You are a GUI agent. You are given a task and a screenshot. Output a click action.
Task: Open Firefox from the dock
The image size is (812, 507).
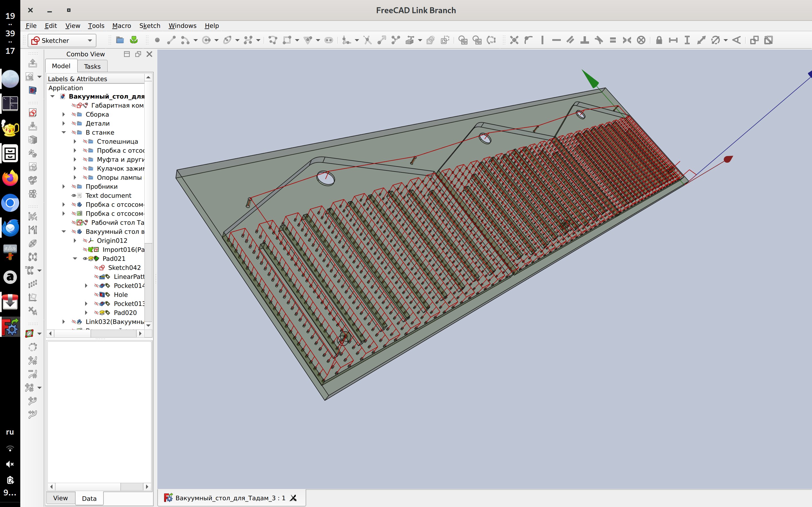(x=10, y=178)
